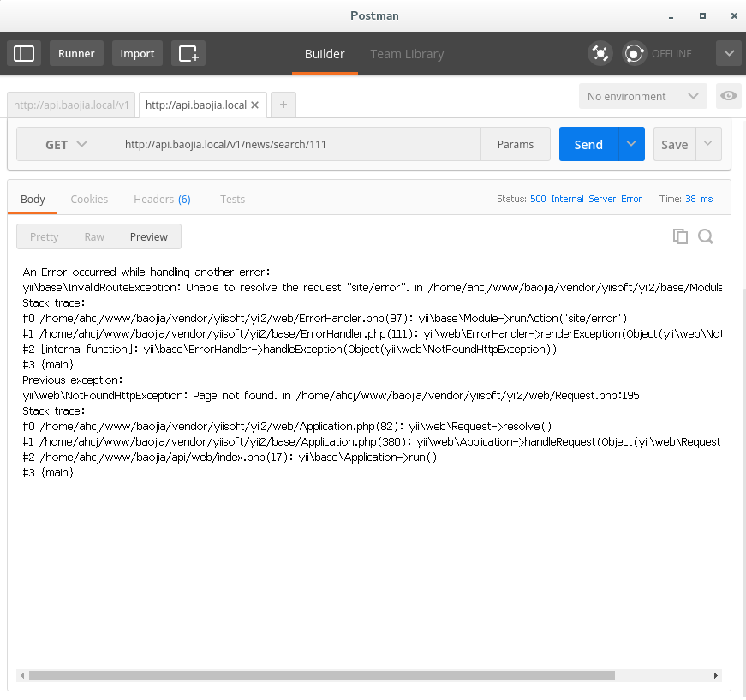The height and width of the screenshot is (700, 746).
Task: Click the 500 Internal Server Error status
Action: click(586, 199)
